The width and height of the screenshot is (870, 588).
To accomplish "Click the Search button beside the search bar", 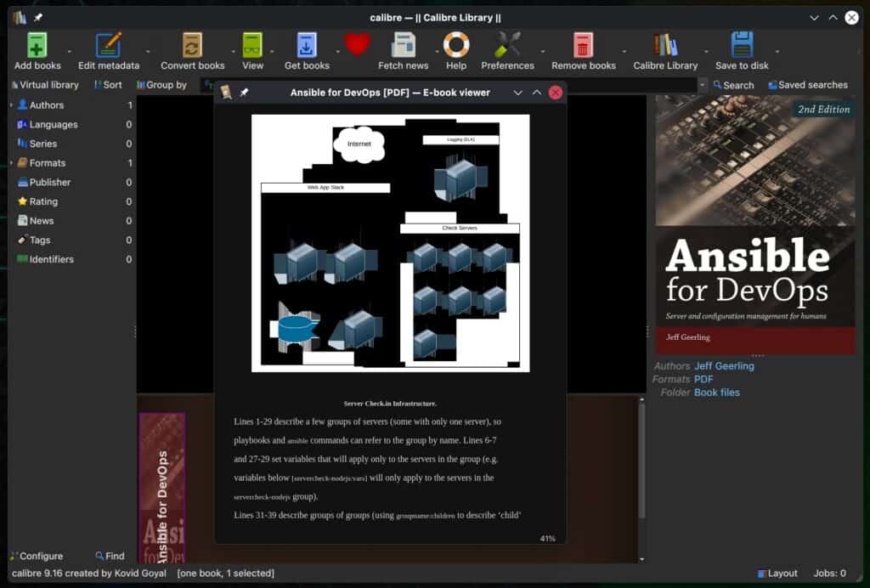I will pos(733,85).
